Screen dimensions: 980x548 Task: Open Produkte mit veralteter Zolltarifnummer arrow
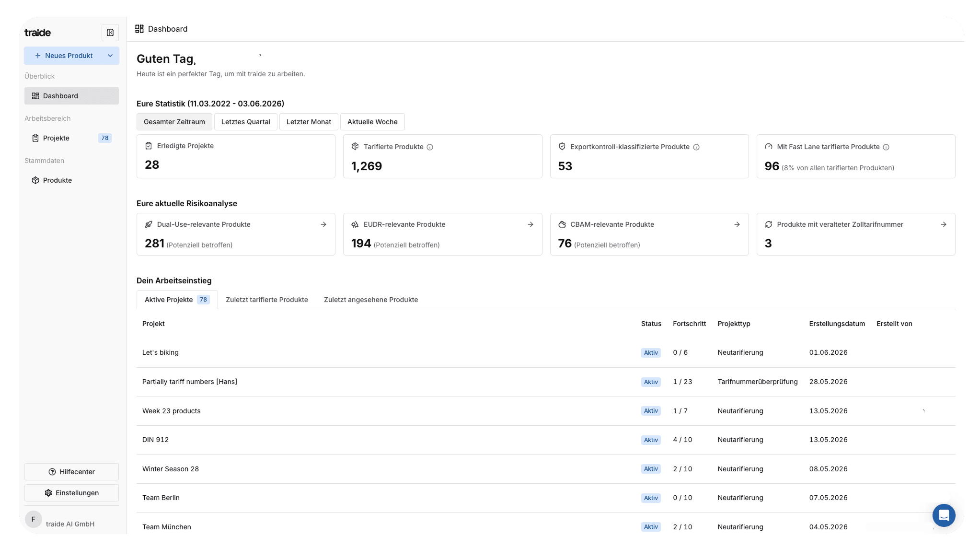point(944,224)
